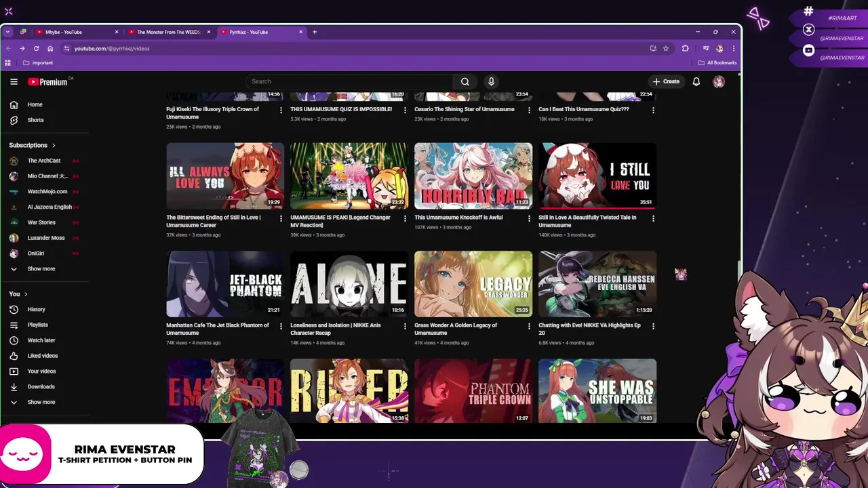
Task: Open the browser extensions puzzle icon
Action: click(685, 49)
